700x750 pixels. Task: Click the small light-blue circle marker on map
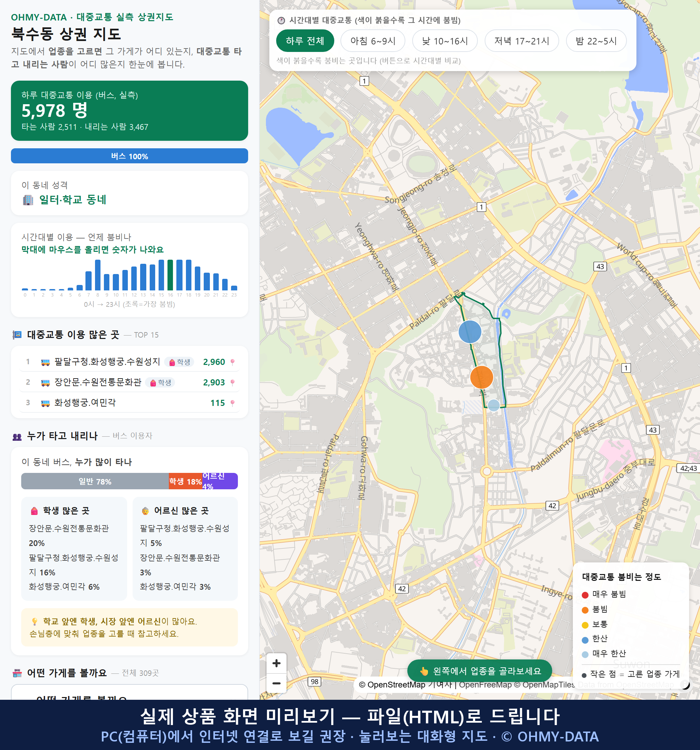[x=494, y=405]
